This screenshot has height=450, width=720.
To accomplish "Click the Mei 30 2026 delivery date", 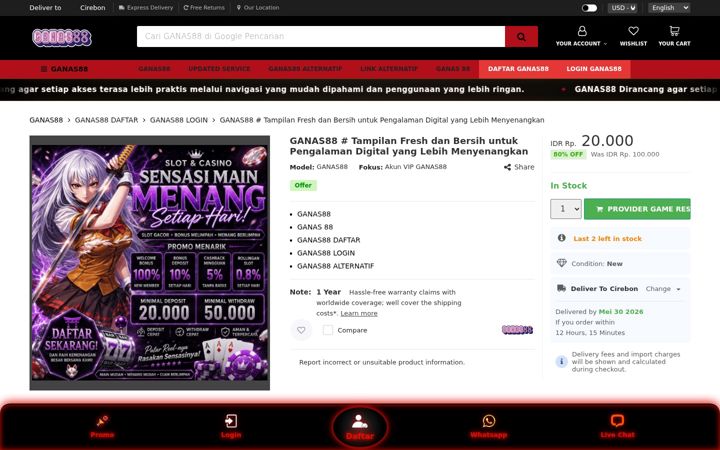I will coord(621,311).
